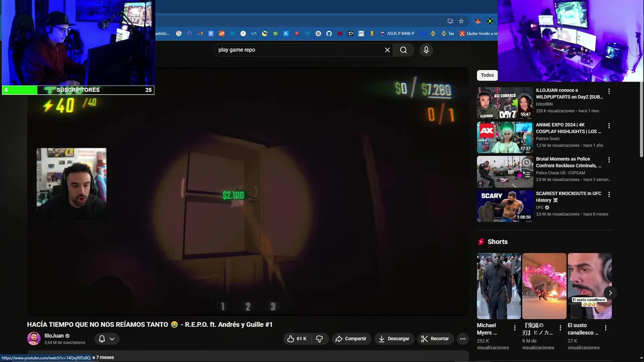Open the GitHub bookmark

[329, 34]
